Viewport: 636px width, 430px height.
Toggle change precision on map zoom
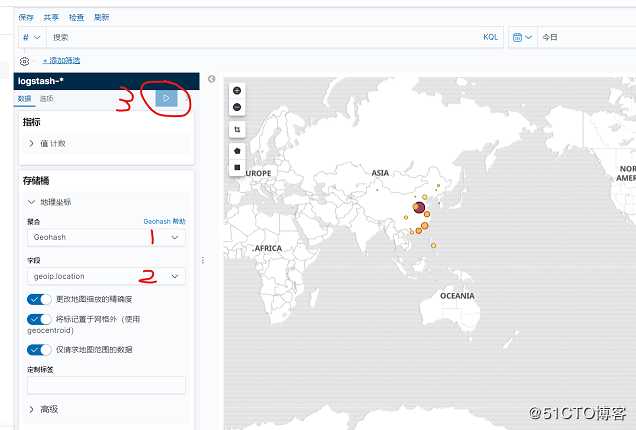tap(39, 299)
